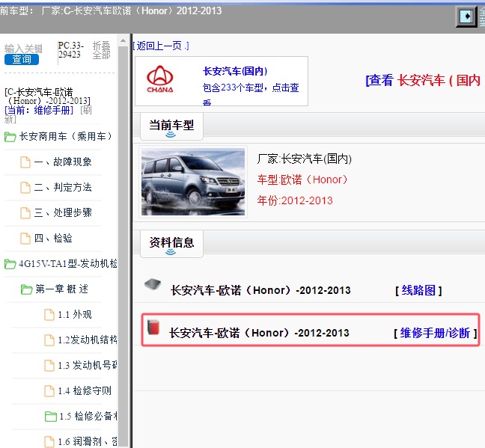Click the 返回上一页 back link

pos(161,46)
